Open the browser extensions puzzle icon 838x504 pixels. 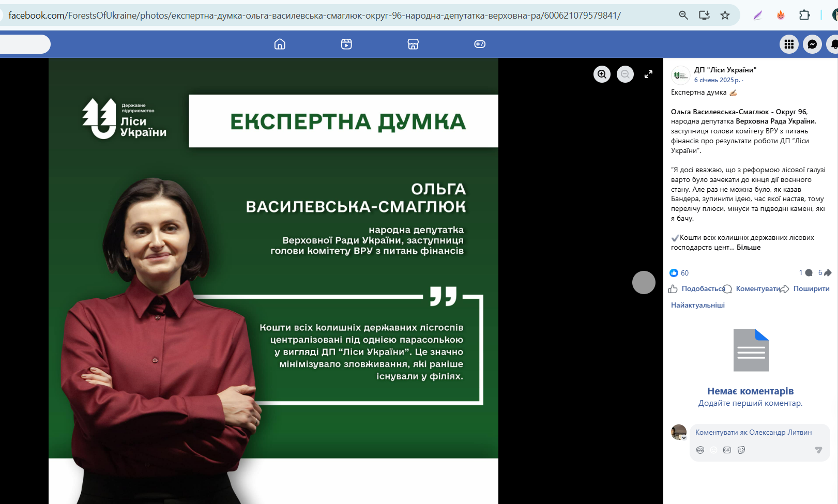[x=804, y=15]
